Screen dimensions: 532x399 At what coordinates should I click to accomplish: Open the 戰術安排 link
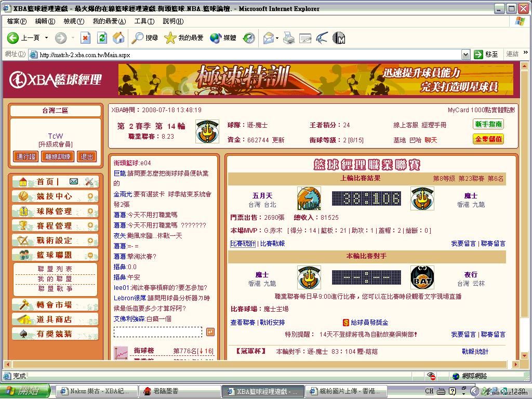click(x=272, y=322)
